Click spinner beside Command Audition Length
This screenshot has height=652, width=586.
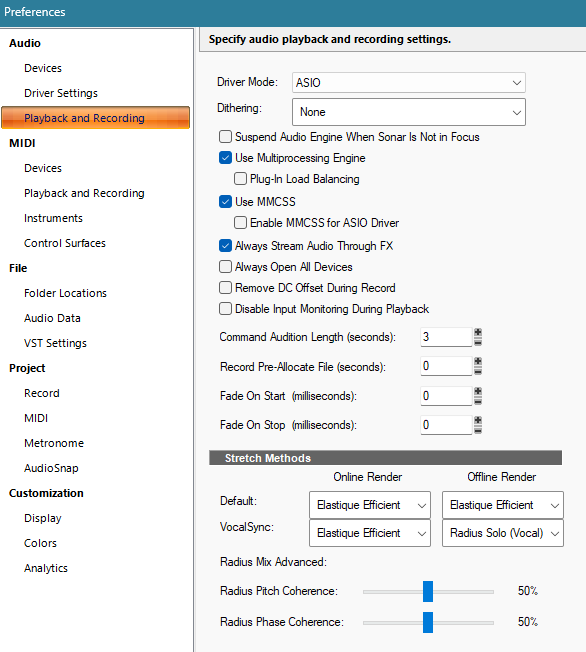[478, 337]
